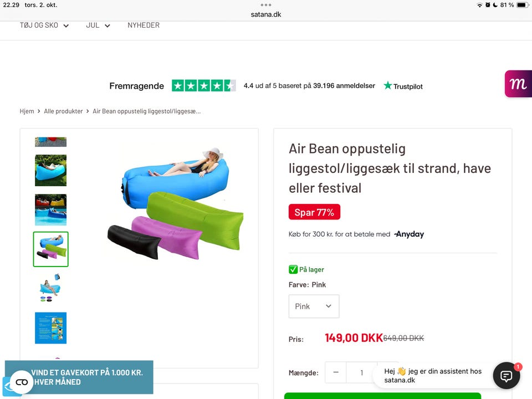Open the Pink color dropdown
The image size is (532, 399).
point(314,306)
